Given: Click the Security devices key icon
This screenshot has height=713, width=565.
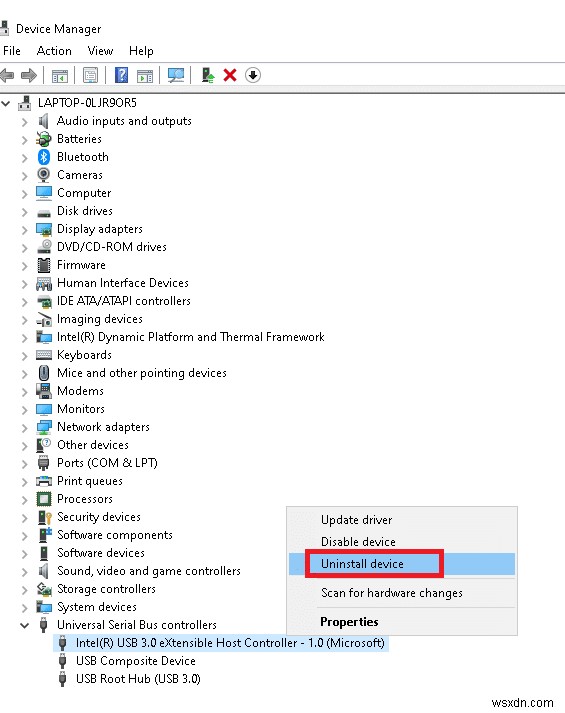Looking at the screenshot, I should click(x=45, y=517).
